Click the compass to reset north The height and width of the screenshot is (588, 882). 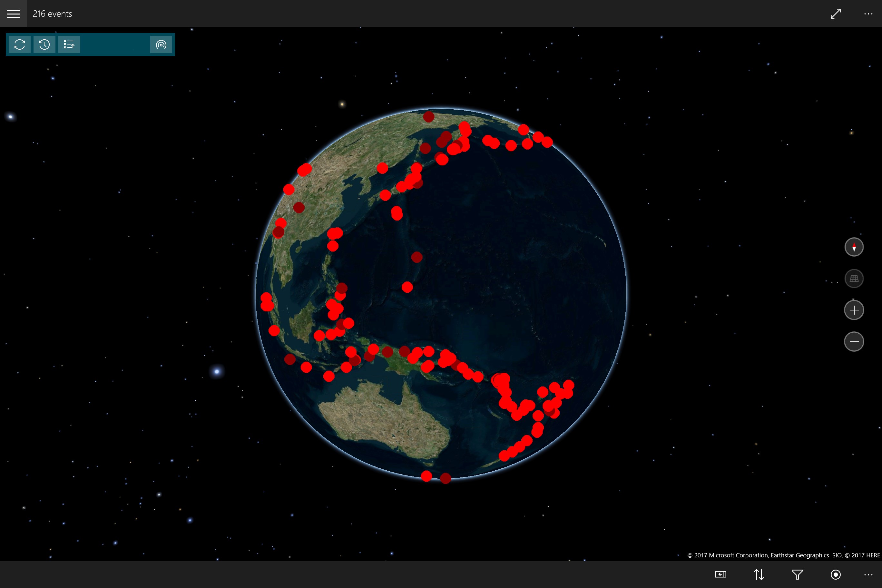pyautogui.click(x=854, y=247)
